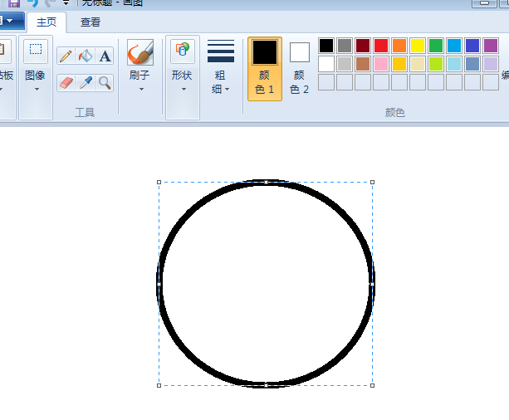Activate 颜色 1 foreground color button
Viewport: 509px width, 420px height.
(x=265, y=69)
